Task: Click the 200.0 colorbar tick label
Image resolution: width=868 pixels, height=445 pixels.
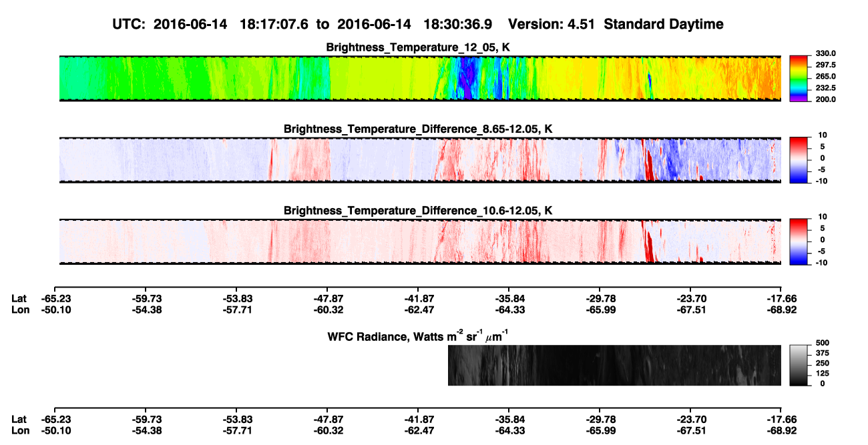Action: pos(825,99)
